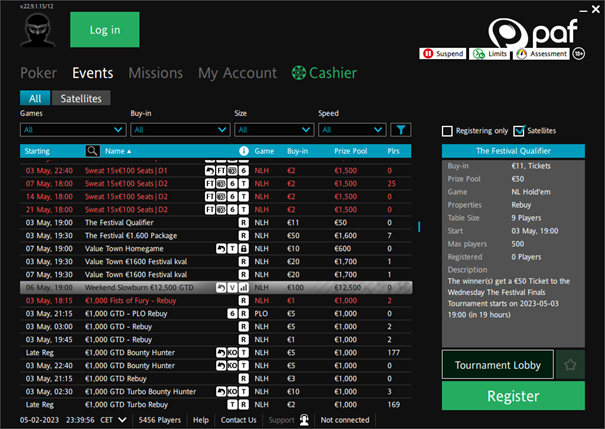Open the Limits responsible gaming icon
This screenshot has width=605, height=429.
tap(479, 54)
